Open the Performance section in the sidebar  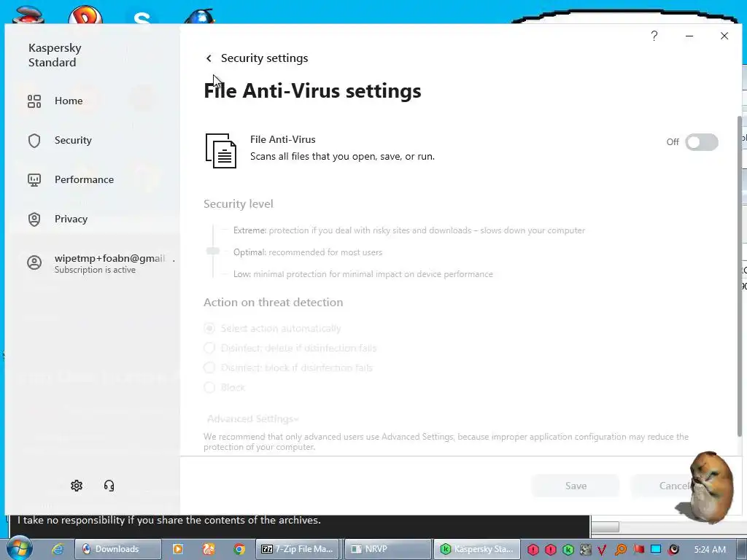84,179
